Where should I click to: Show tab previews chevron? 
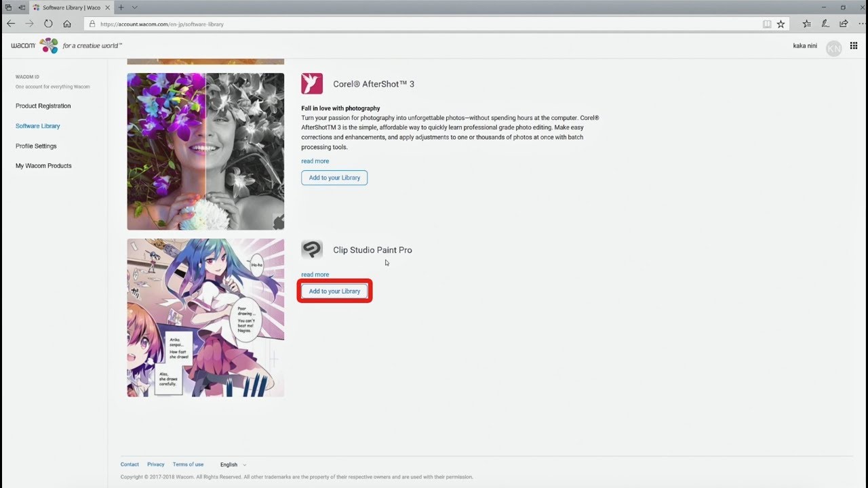(x=134, y=7)
